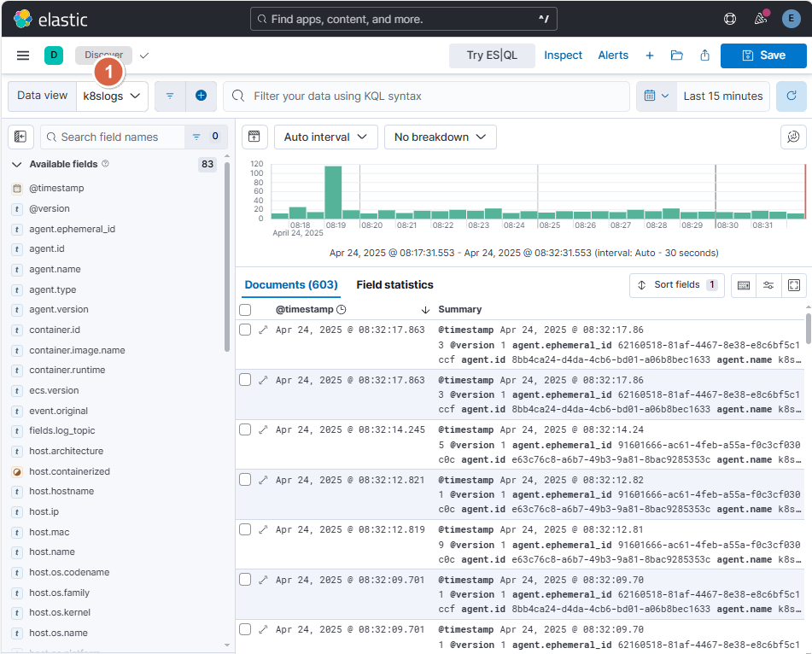This screenshot has height=654, width=812.
Task: Click the field list sidebar scrollbar
Action: pos(226,256)
